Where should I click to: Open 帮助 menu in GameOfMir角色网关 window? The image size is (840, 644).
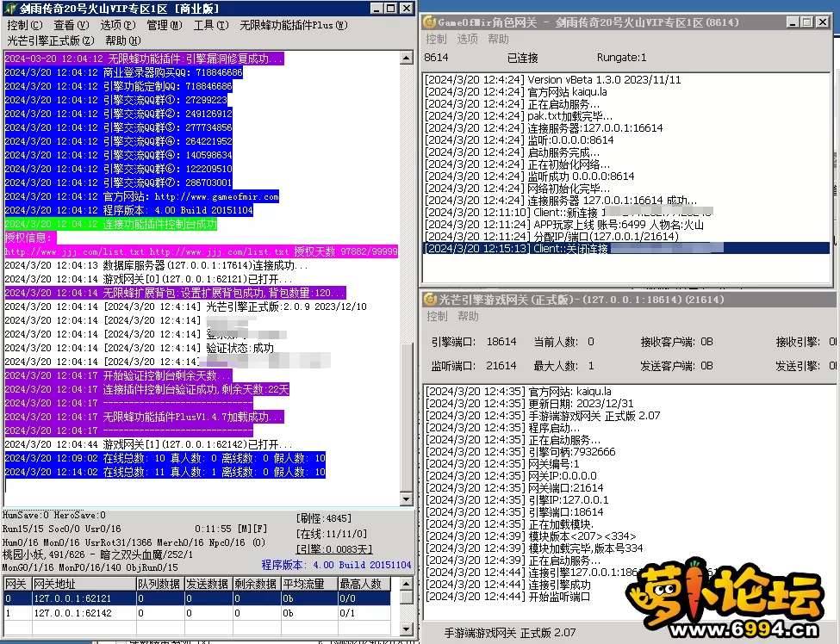[498, 39]
